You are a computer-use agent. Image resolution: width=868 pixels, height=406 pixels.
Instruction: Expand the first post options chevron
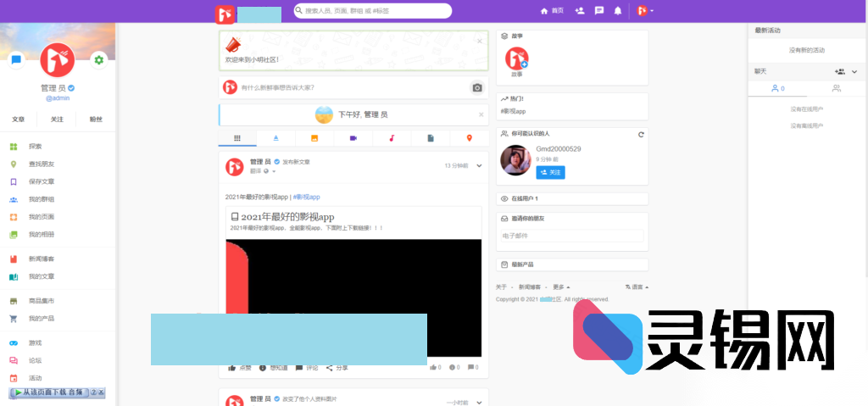pos(480,165)
